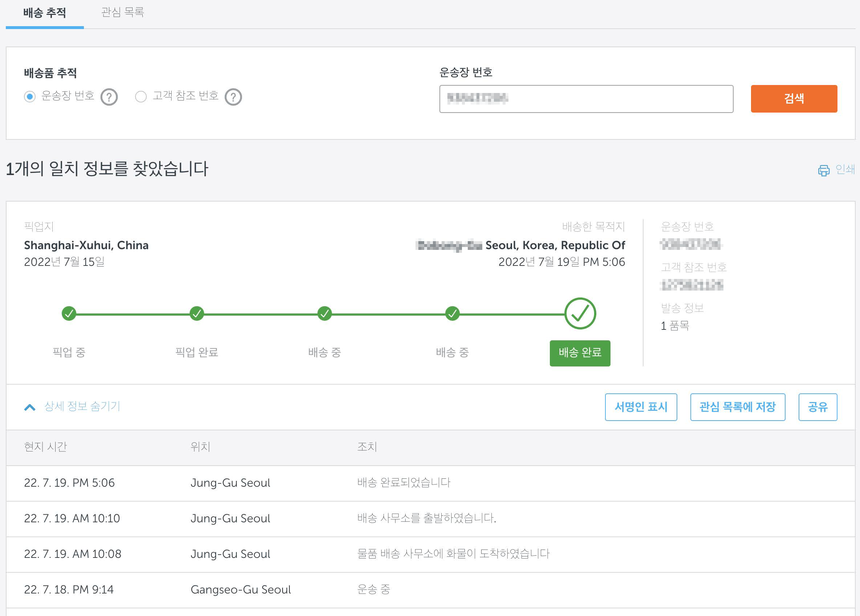Save via the 관심 목록에 저장 button
This screenshot has width=860, height=616.
(737, 407)
